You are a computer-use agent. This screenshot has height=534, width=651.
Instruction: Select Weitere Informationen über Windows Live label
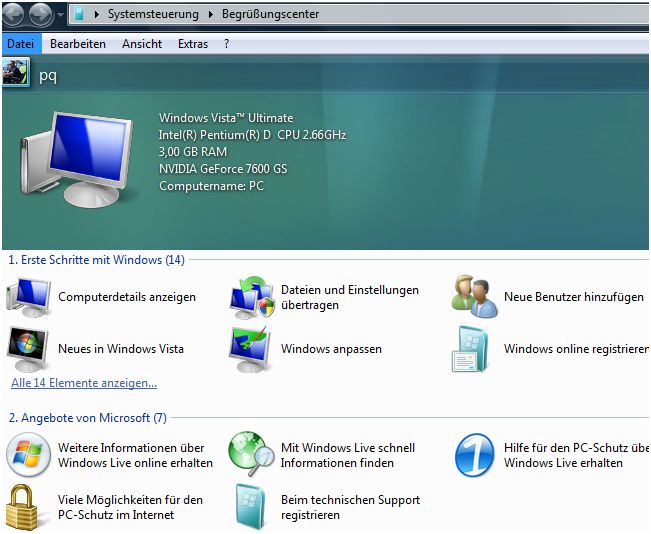coord(135,455)
